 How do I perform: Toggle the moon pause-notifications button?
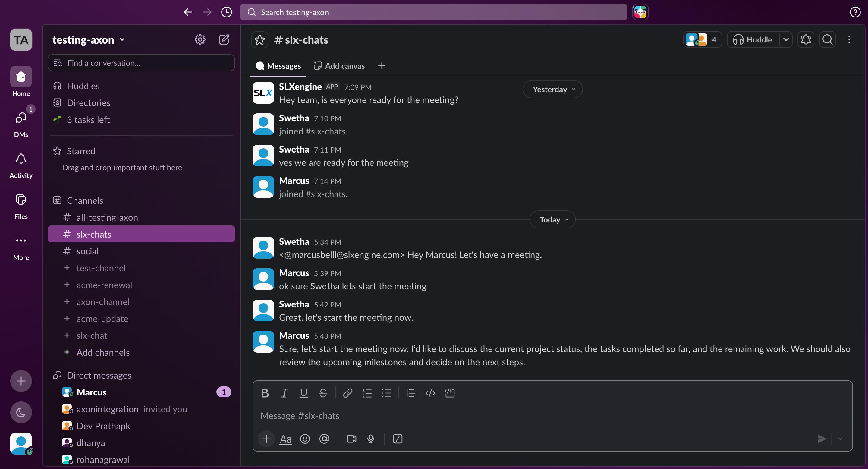21,412
